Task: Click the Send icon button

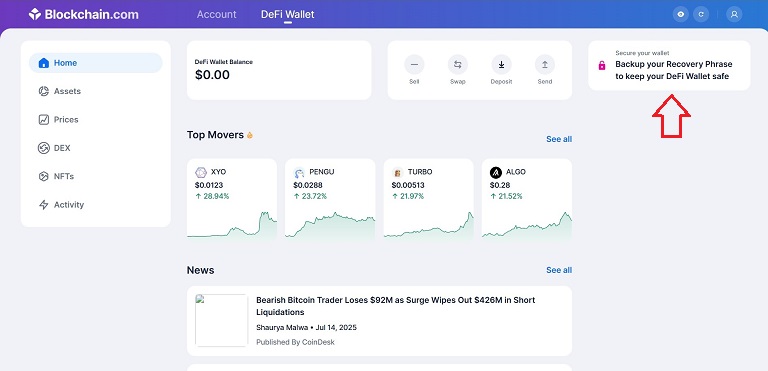Action: pos(545,65)
